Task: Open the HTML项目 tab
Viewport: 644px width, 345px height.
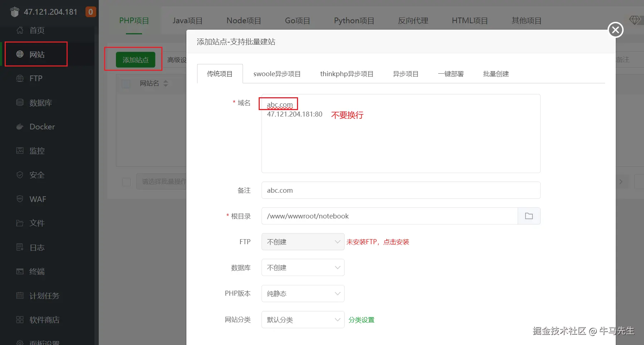Action: coord(470,21)
